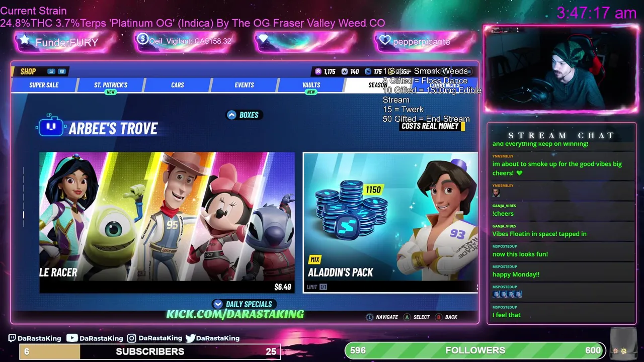Click the Mix tag on Aladdin's Pack
This screenshot has height=362, width=644.
click(x=315, y=259)
